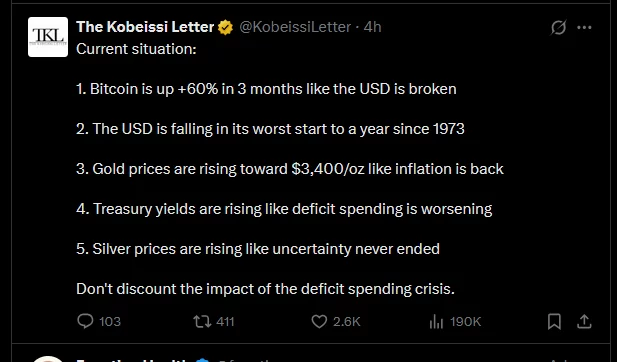Open Grok explain icon on the tweet
Image resolution: width=617 pixels, height=362 pixels.
coord(558,28)
